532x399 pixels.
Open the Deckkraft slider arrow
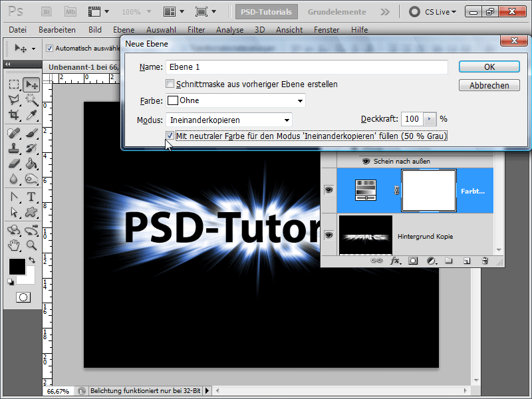click(430, 119)
